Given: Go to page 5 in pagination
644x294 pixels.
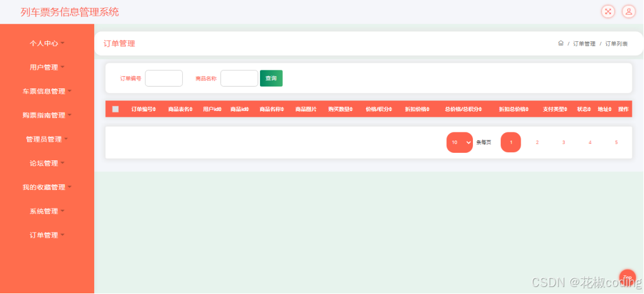Looking at the screenshot, I should pos(616,142).
